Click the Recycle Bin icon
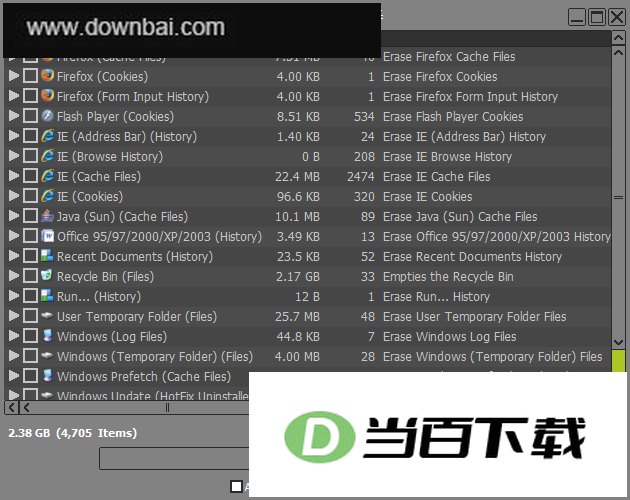Image resolution: width=630 pixels, height=500 pixels. point(47,276)
